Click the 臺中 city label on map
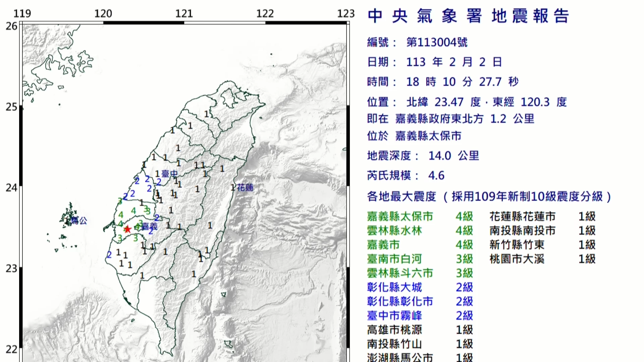The height and width of the screenshot is (362, 644). (x=170, y=174)
